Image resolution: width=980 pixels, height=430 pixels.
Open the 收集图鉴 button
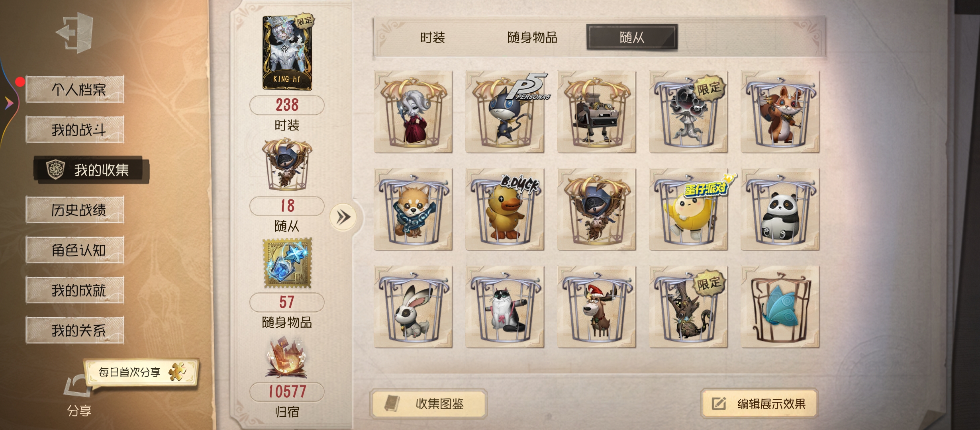(x=429, y=404)
